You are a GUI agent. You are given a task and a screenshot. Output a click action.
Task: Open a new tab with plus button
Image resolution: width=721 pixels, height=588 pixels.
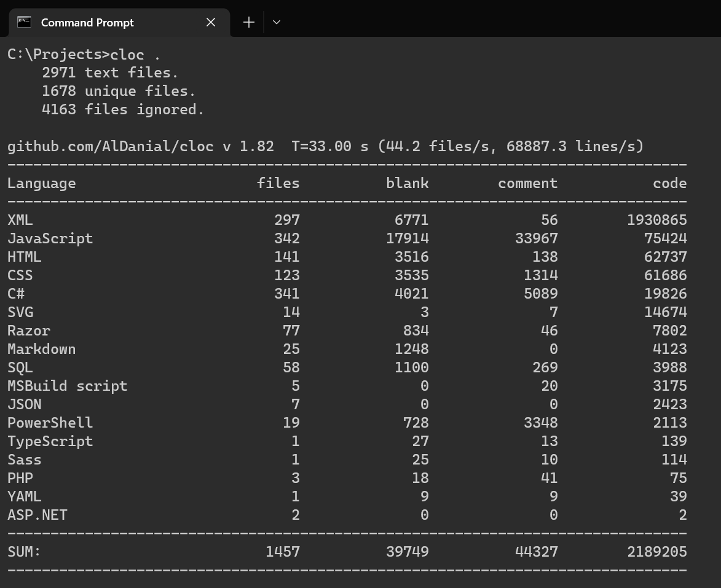click(249, 22)
